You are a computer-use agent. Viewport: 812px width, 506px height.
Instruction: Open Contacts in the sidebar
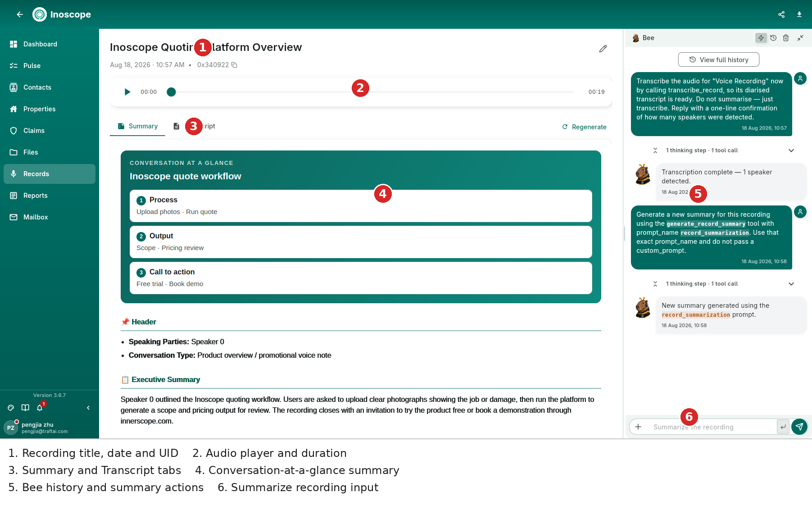(50, 87)
